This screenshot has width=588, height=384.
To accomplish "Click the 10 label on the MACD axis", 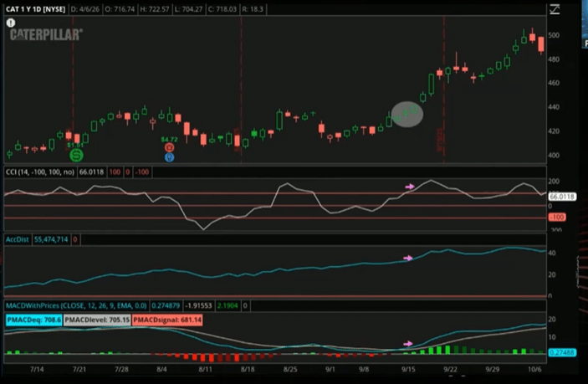I will tap(552, 337).
